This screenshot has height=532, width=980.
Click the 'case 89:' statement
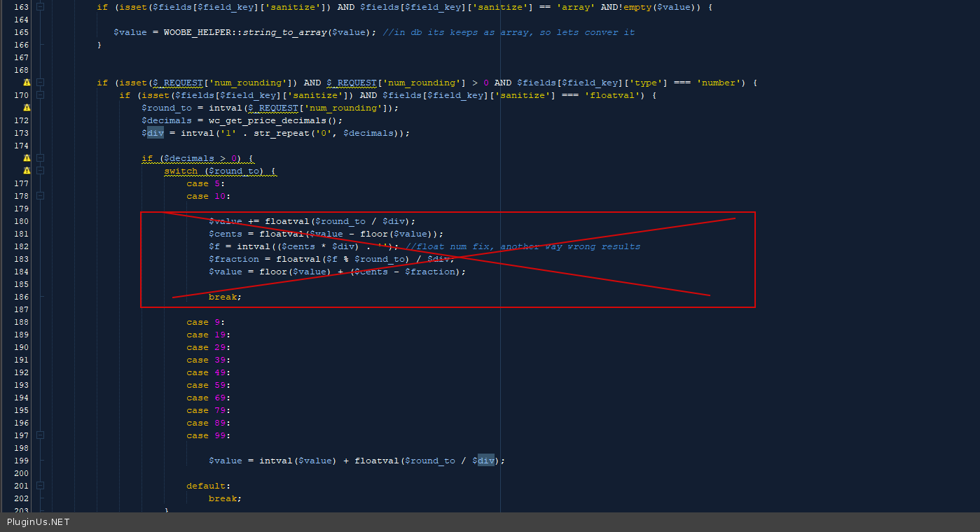(209, 423)
